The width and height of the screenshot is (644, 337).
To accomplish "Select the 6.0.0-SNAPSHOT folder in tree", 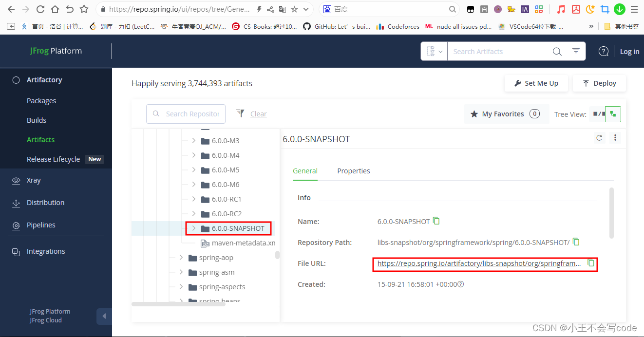I will (233, 228).
